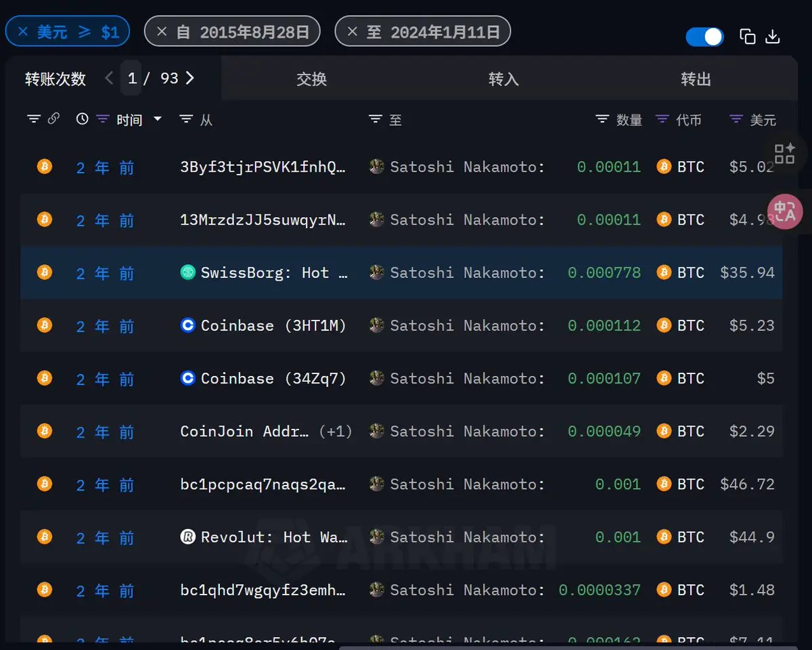Click the Coinbase logo beside (34Zq7)
The height and width of the screenshot is (650, 812).
point(188,377)
